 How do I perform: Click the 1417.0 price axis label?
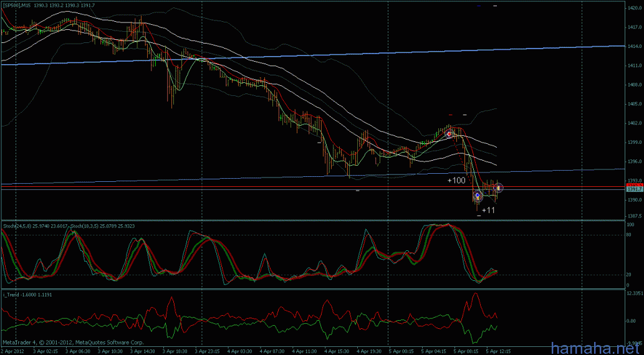[634, 27]
